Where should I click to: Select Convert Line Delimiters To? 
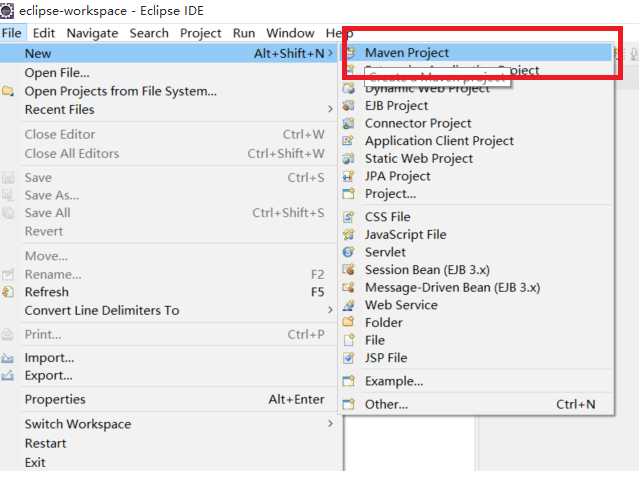[x=169, y=310]
